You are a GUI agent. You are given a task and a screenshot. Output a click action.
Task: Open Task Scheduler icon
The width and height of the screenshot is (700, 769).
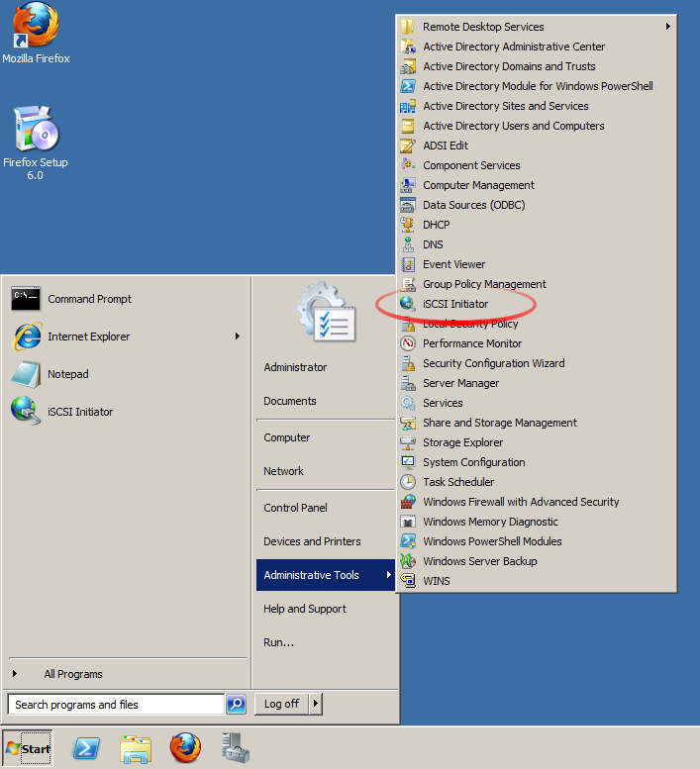[x=408, y=482]
